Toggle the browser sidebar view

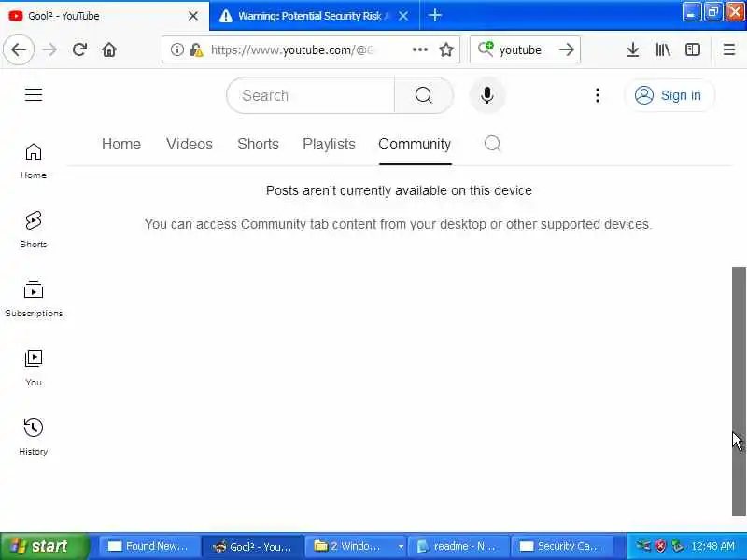pos(693,49)
